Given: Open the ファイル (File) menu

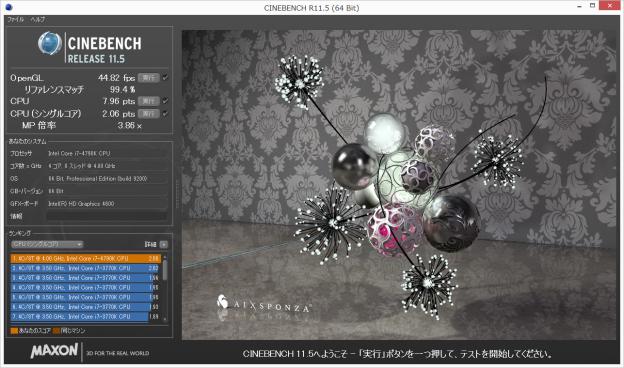Looking at the screenshot, I should [x=16, y=19].
